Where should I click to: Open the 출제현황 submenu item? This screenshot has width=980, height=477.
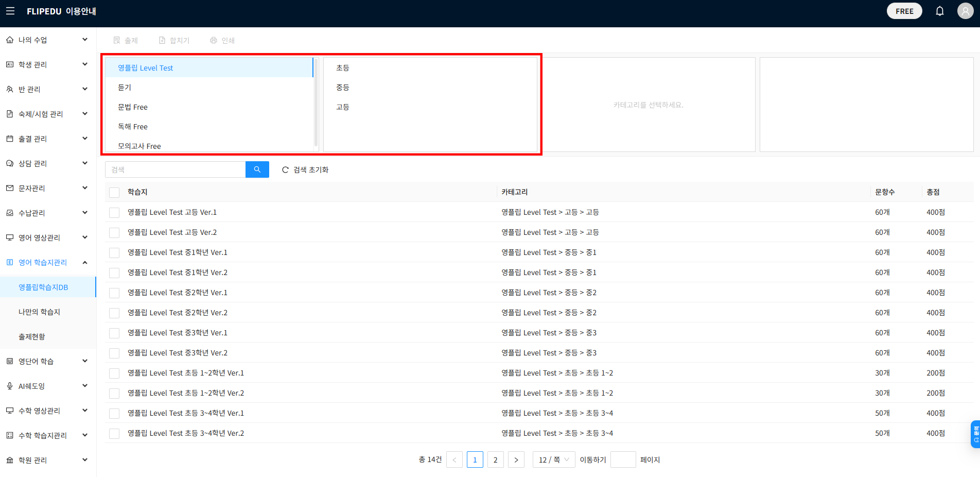point(48,336)
